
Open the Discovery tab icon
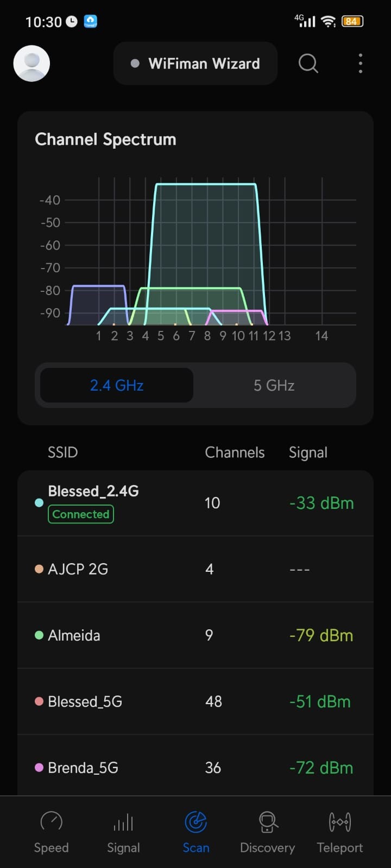[267, 822]
